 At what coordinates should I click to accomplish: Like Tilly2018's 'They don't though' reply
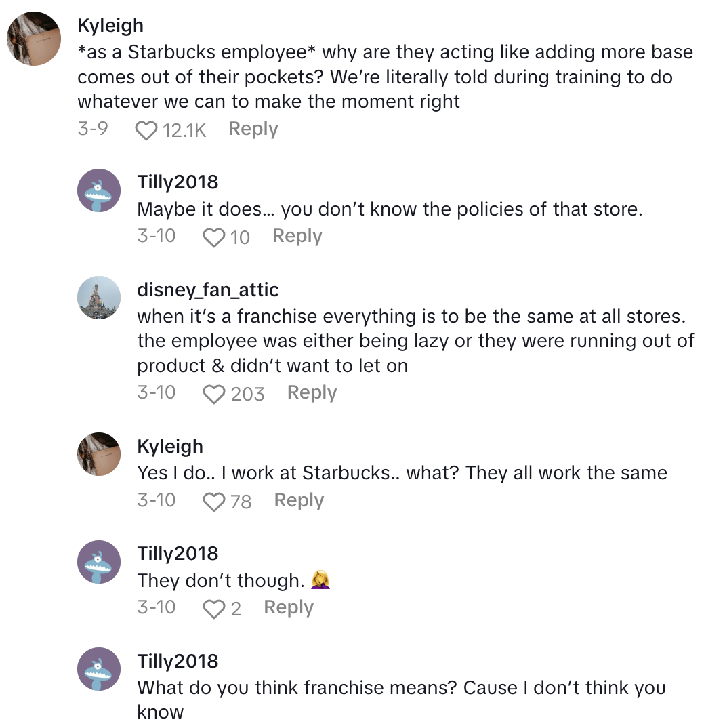(x=213, y=609)
